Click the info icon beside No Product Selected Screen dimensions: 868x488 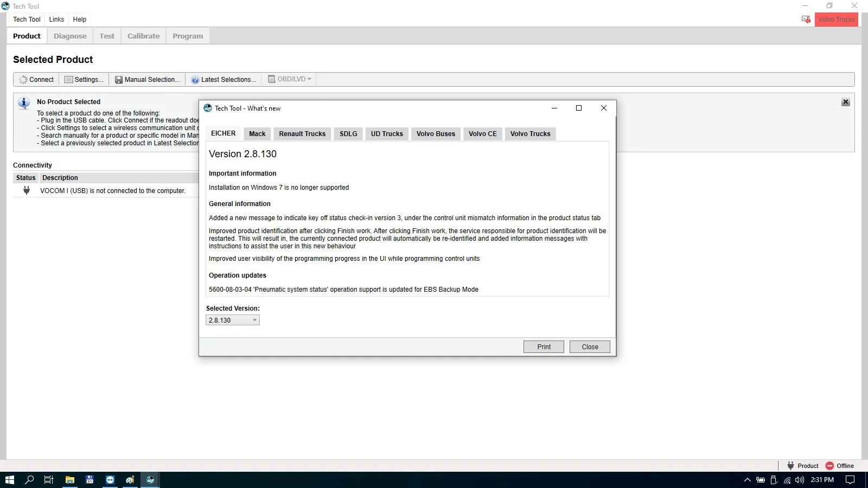coord(24,103)
